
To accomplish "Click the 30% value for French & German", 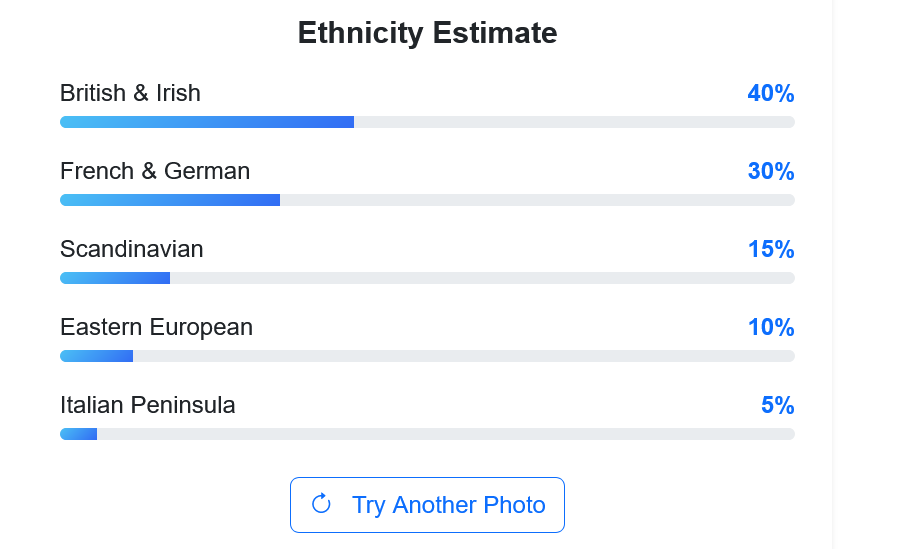I will pyautogui.click(x=770, y=171).
